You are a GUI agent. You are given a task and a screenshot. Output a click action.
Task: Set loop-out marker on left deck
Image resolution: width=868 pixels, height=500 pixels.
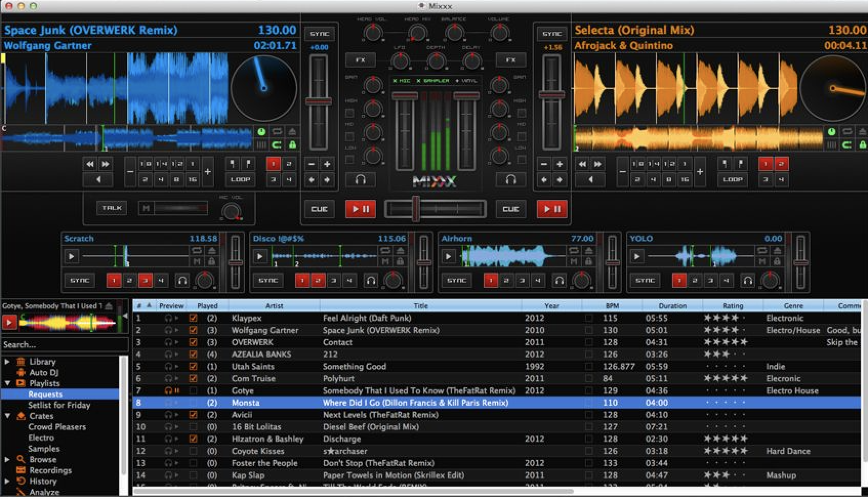tap(248, 164)
